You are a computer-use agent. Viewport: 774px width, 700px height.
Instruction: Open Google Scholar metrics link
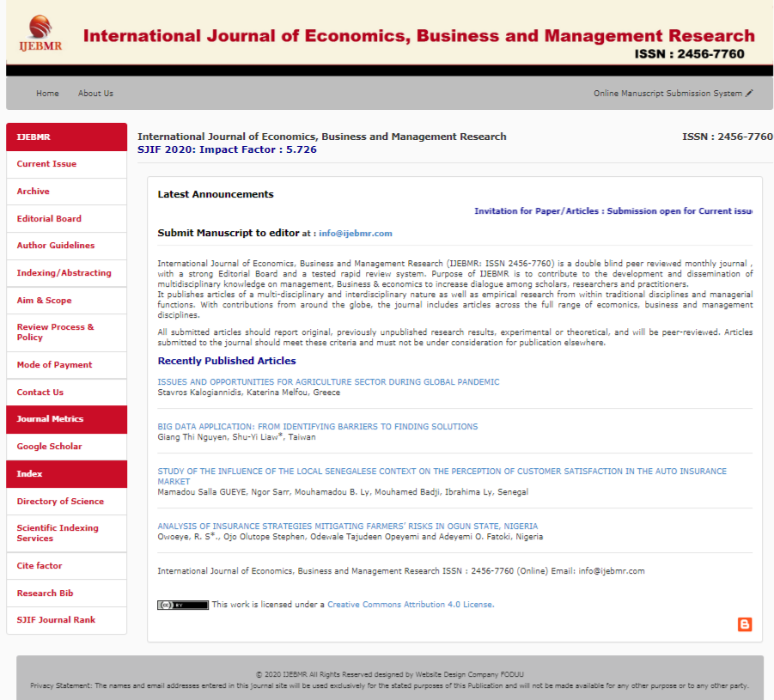[49, 447]
